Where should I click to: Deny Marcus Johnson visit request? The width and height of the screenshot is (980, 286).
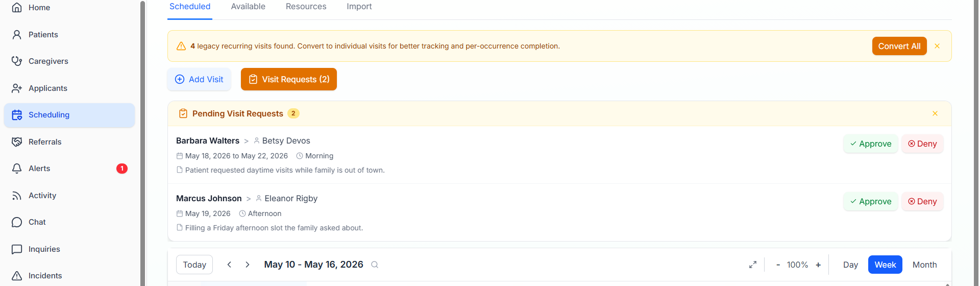coord(922,202)
